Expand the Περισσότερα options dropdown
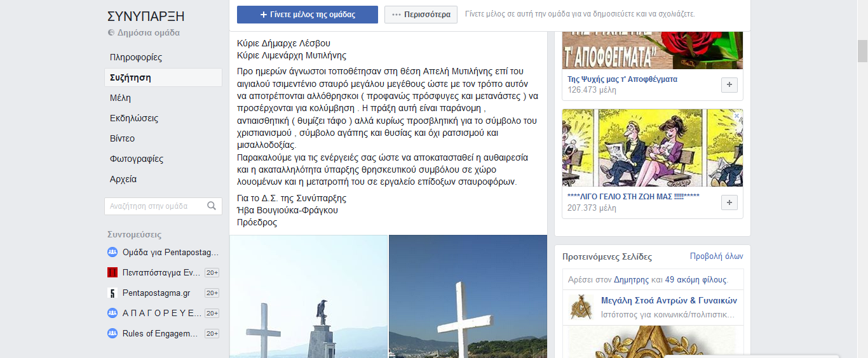 (x=421, y=15)
